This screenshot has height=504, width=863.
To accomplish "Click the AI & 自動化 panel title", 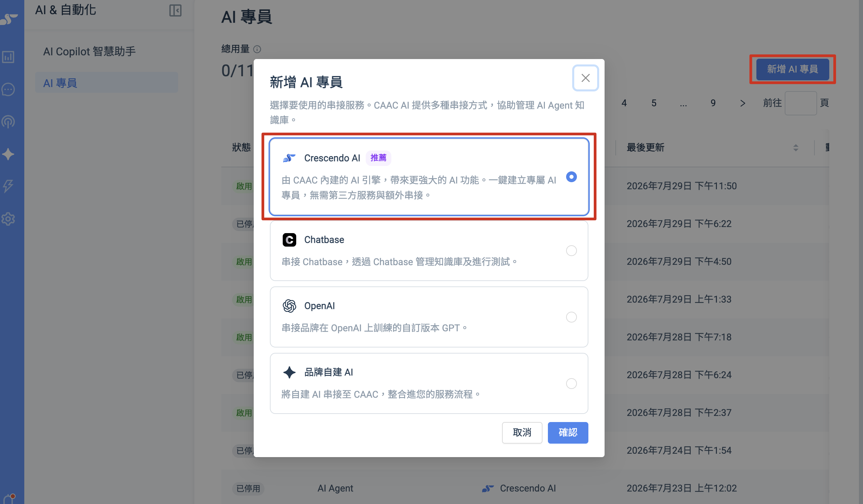I will (x=65, y=10).
